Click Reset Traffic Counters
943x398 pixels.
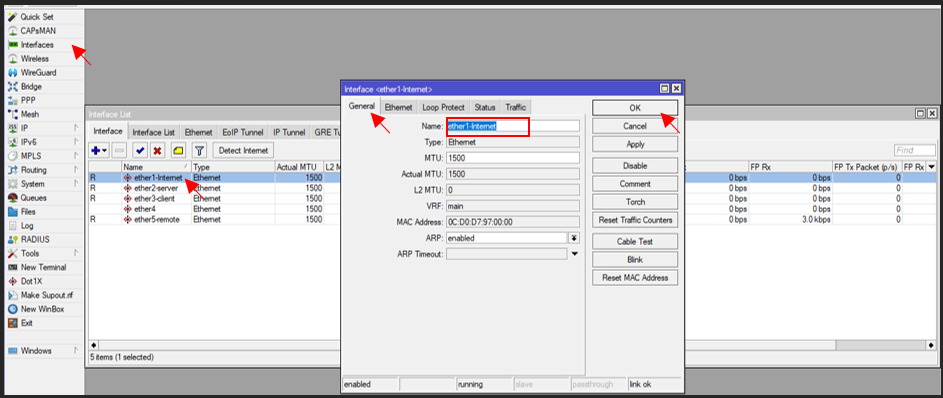[x=635, y=220]
